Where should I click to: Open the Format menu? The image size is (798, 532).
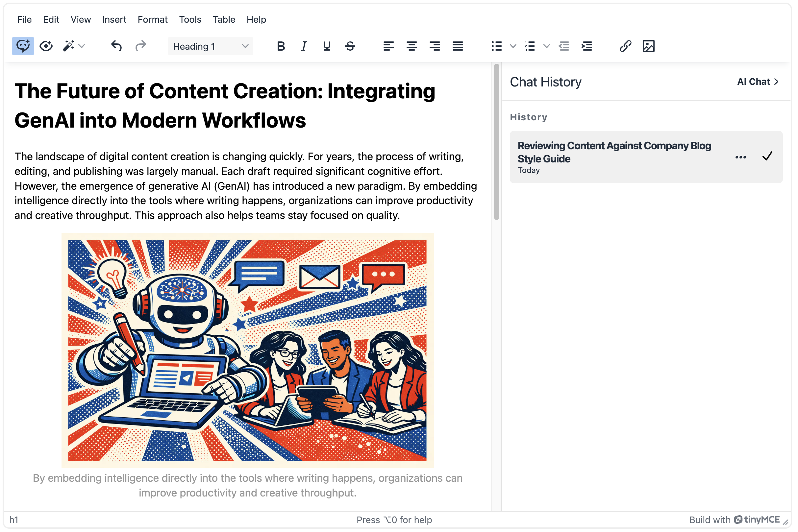click(x=152, y=19)
